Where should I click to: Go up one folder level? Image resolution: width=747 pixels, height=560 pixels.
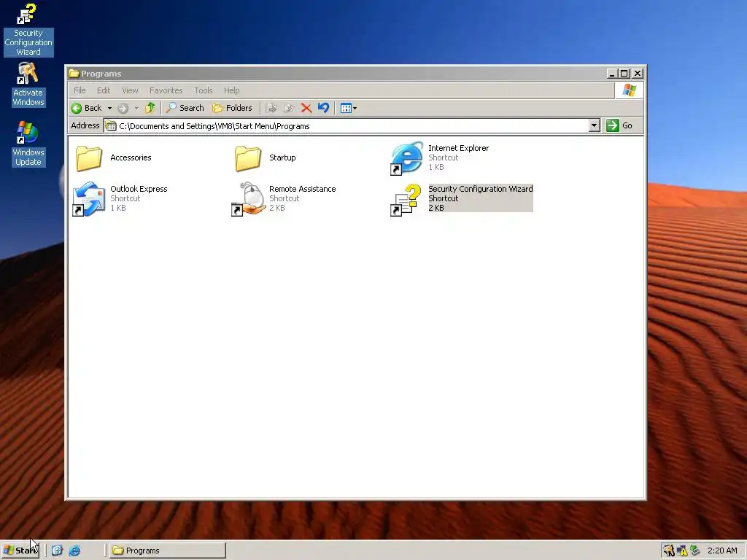[150, 108]
